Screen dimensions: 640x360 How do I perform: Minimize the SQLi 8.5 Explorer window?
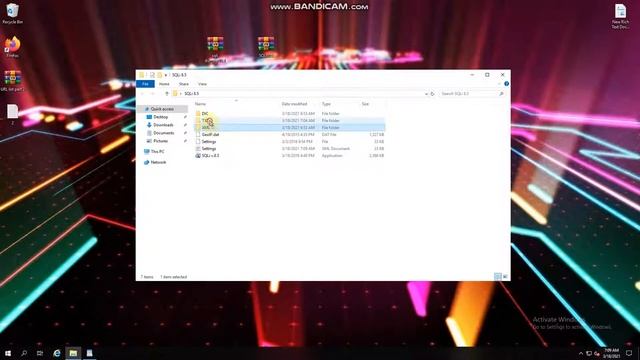[x=472, y=75]
